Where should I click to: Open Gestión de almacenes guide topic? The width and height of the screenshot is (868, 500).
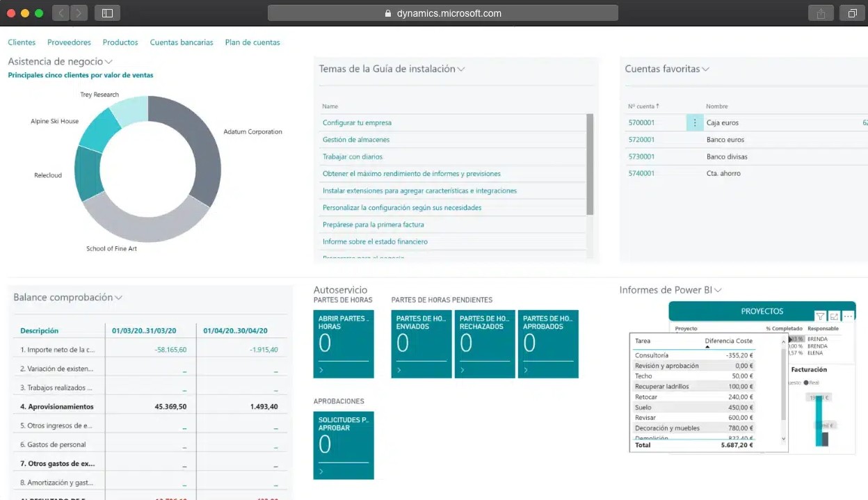click(356, 140)
